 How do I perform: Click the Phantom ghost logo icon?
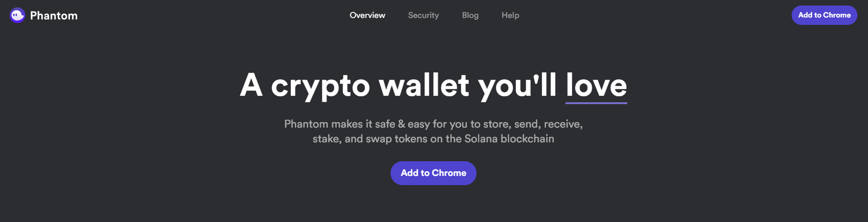17,15
